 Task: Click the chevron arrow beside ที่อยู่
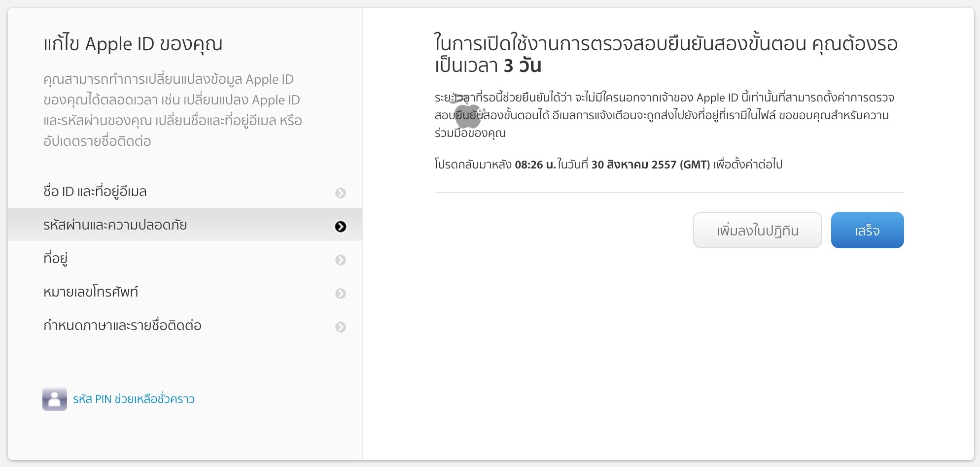(x=341, y=259)
